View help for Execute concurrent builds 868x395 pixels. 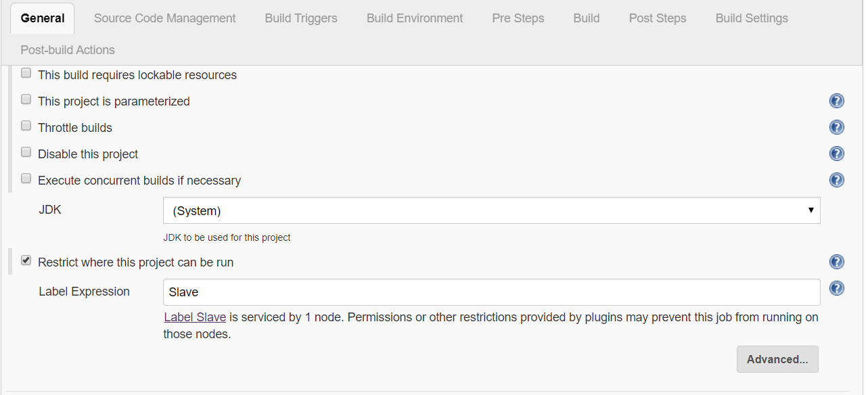click(836, 180)
